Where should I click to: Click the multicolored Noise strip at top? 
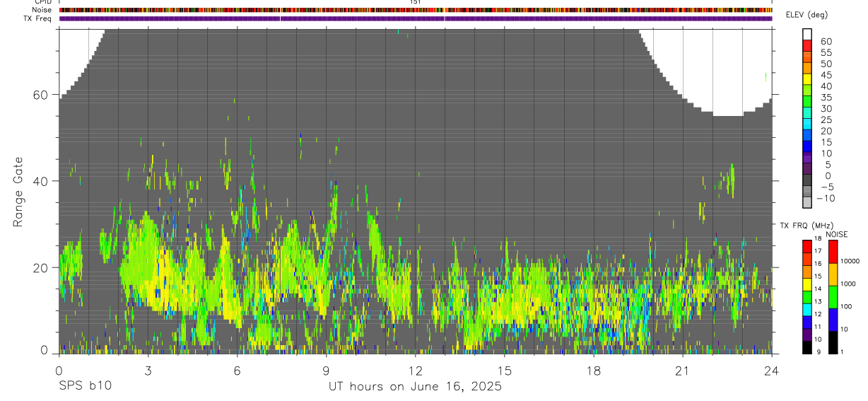tap(416, 10)
